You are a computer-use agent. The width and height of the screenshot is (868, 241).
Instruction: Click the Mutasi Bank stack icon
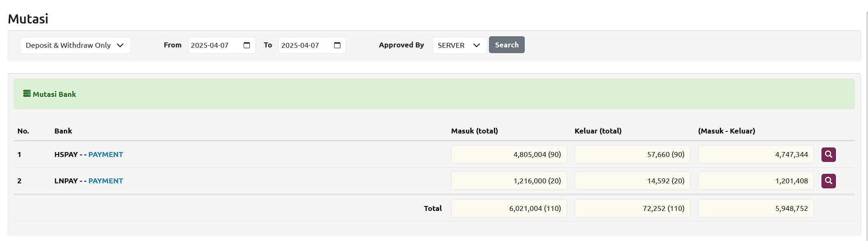pyautogui.click(x=27, y=94)
